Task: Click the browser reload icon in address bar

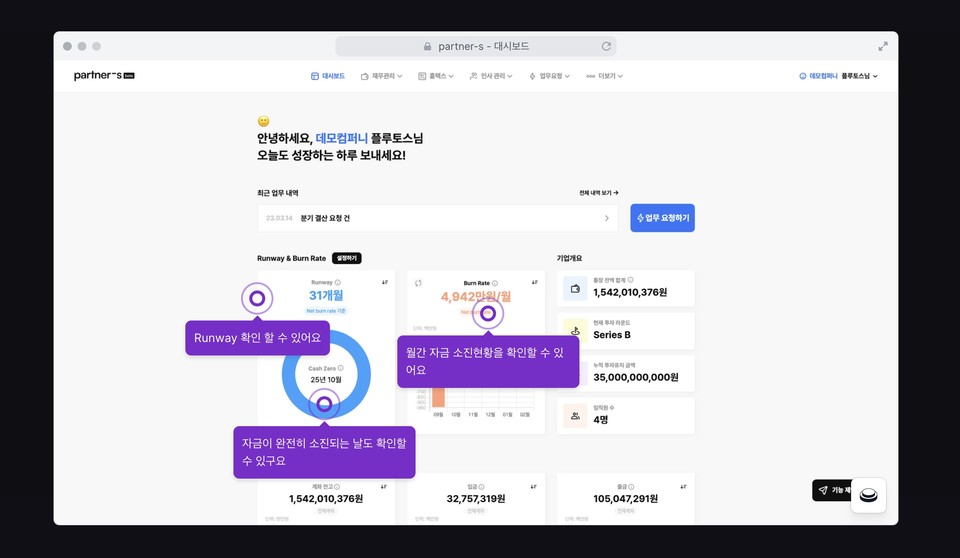Action: (606, 46)
